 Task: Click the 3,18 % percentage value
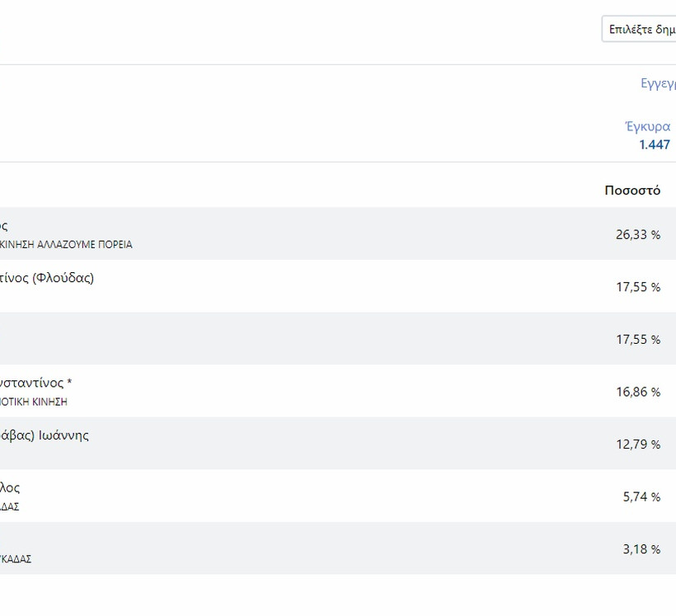point(641,549)
